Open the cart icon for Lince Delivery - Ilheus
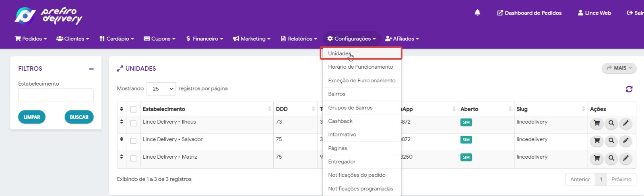644x196 pixels. pyautogui.click(x=597, y=123)
